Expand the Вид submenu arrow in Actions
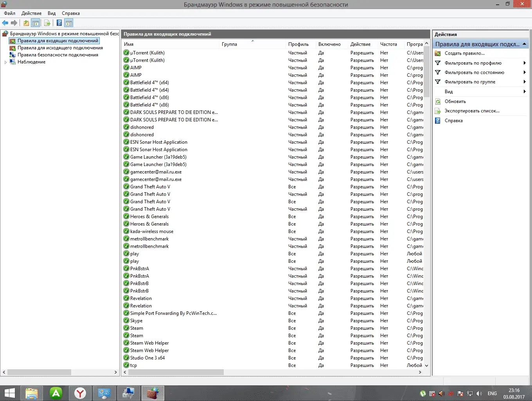 point(525,92)
